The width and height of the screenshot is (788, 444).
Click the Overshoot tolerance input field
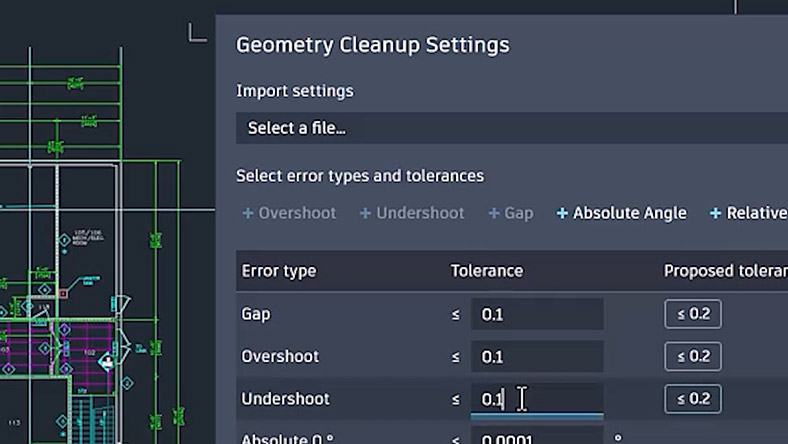(x=537, y=357)
